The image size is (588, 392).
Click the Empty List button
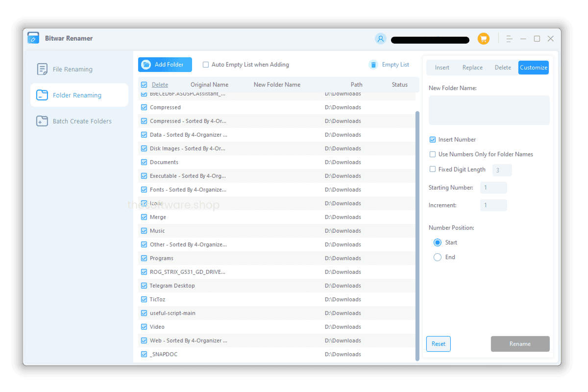[389, 65]
